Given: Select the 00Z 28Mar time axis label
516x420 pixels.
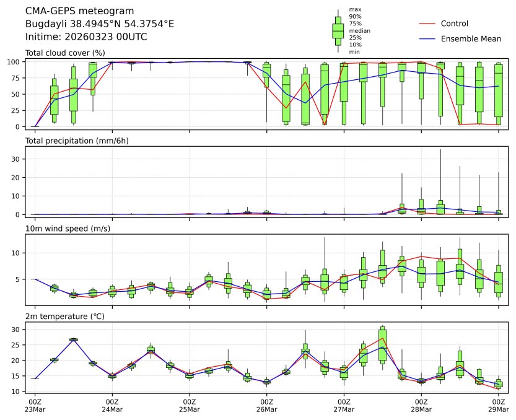Looking at the screenshot, I should click(421, 406).
